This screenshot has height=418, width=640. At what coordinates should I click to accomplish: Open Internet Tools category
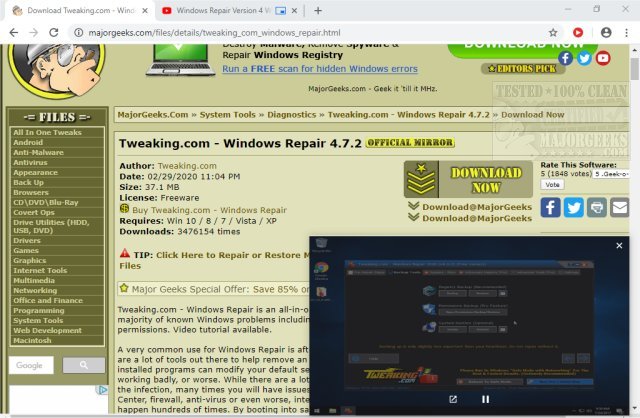[x=40, y=270]
